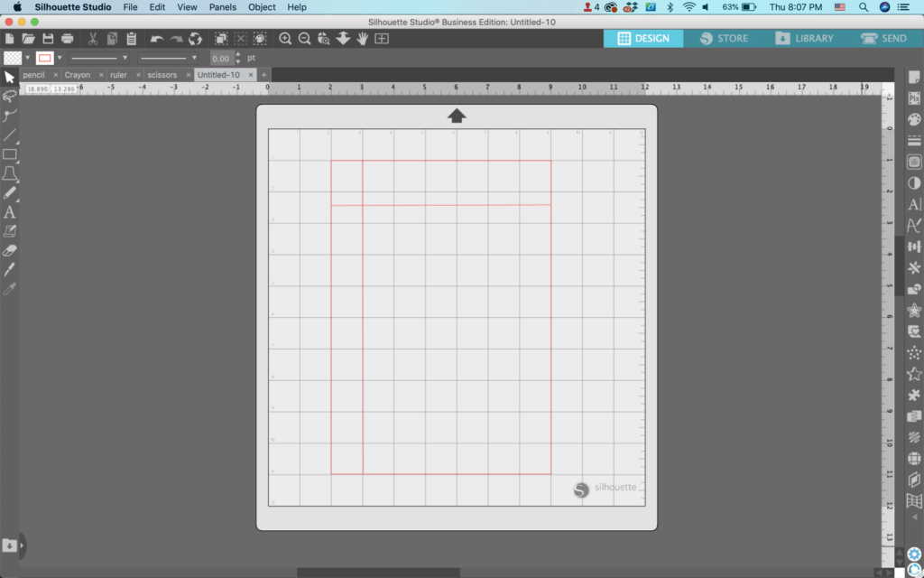Click the copy icon in the toolbar
Viewport: 924px width, 578px height.
112,39
